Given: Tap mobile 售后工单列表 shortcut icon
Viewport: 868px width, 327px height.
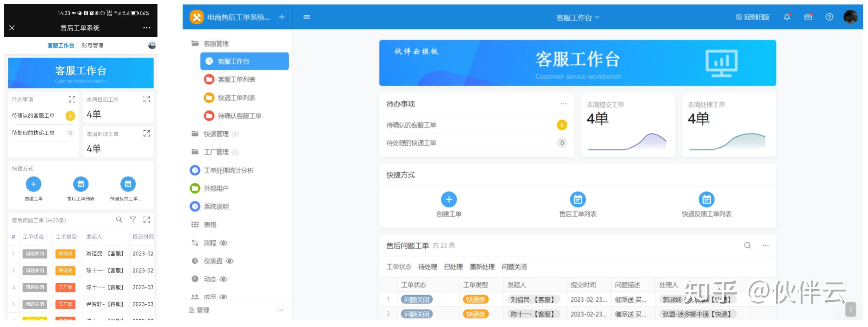Looking at the screenshot, I should (81, 184).
